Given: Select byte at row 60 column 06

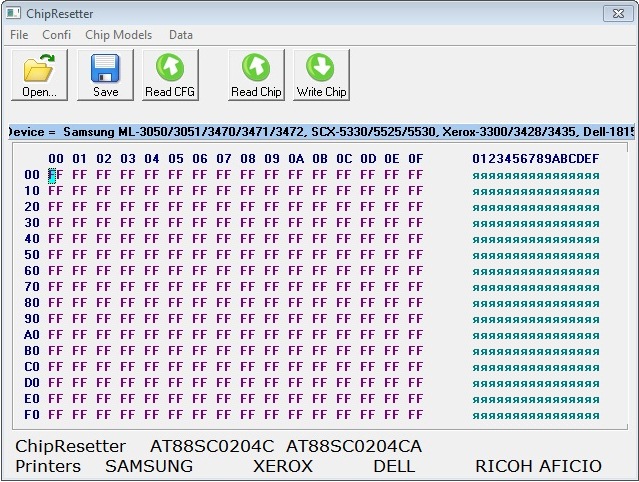Looking at the screenshot, I should (200, 271).
